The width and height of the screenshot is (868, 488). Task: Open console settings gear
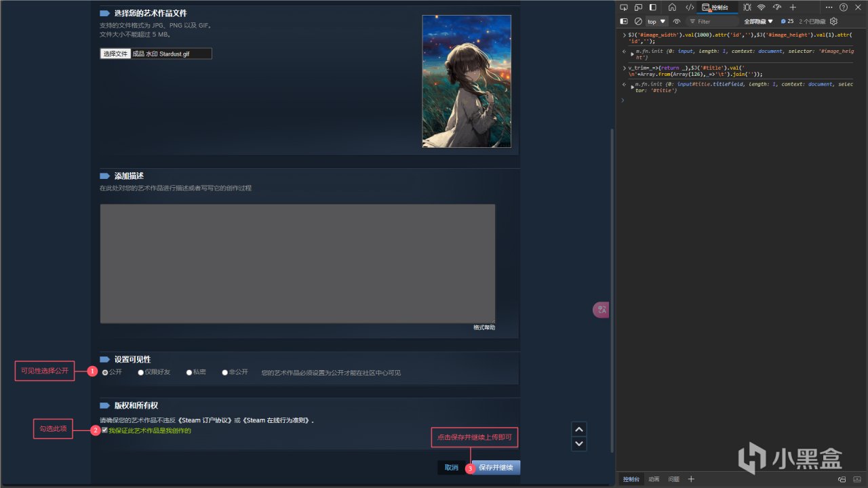pos(833,21)
